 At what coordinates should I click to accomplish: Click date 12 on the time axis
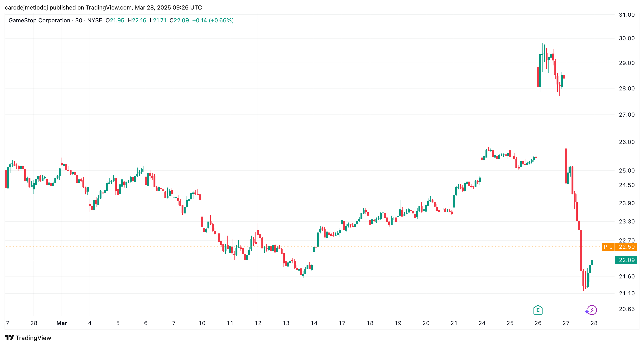(x=258, y=323)
